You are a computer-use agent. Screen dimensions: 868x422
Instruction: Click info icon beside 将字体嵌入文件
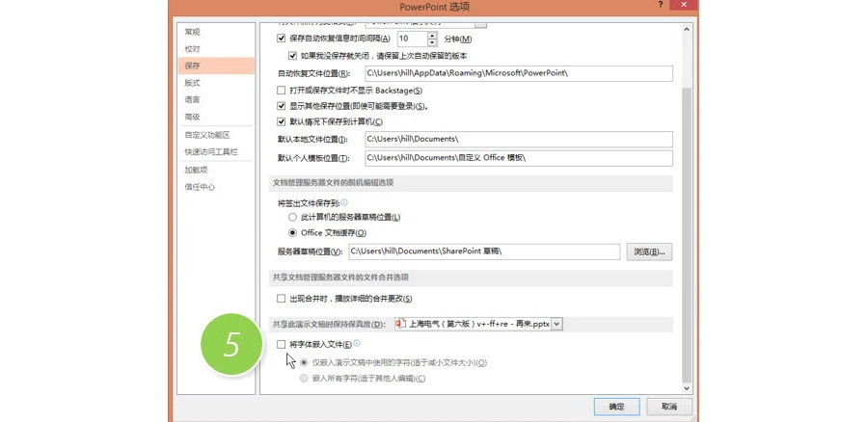(x=357, y=343)
